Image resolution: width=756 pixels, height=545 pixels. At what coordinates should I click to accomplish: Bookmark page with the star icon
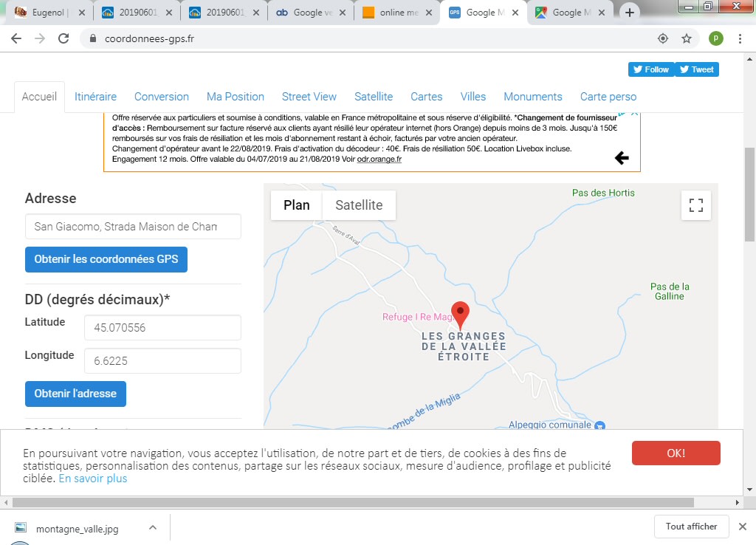click(686, 39)
